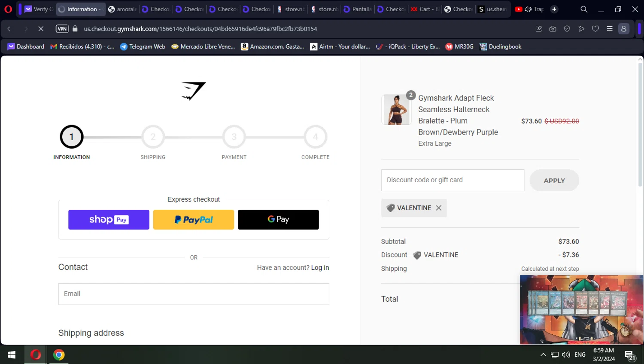The image size is (644, 364).
Task: Open the Mercado Libre bookmark
Action: (x=203, y=46)
